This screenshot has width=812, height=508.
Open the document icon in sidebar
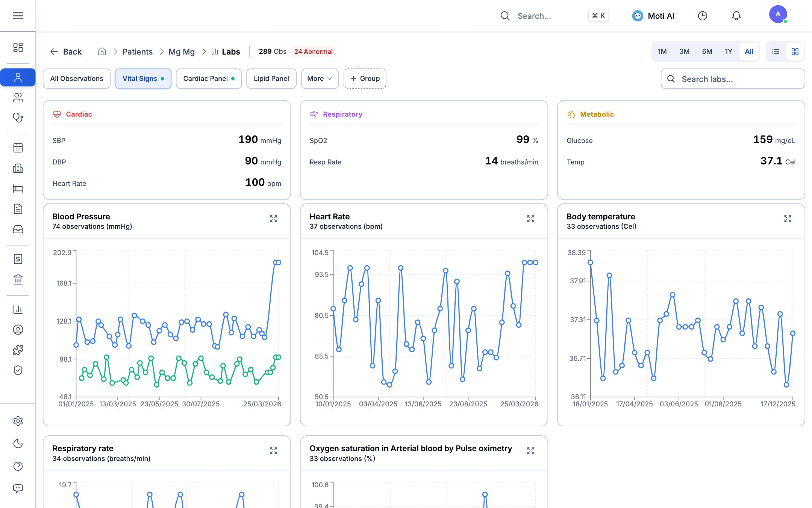(x=18, y=209)
